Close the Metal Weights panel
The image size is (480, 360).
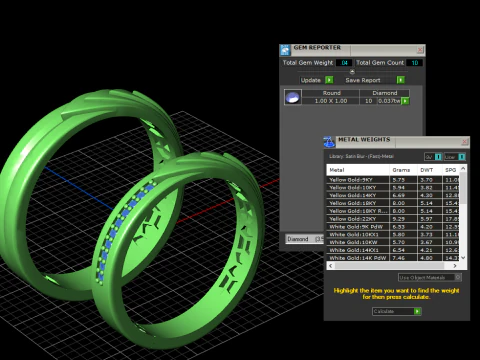point(465,142)
